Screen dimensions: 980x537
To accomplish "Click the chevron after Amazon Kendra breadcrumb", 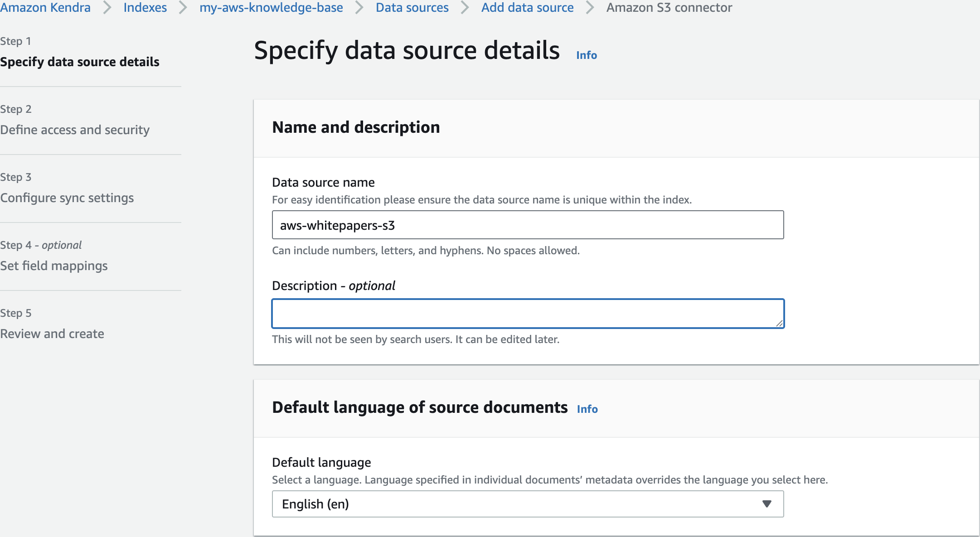I will tap(107, 8).
